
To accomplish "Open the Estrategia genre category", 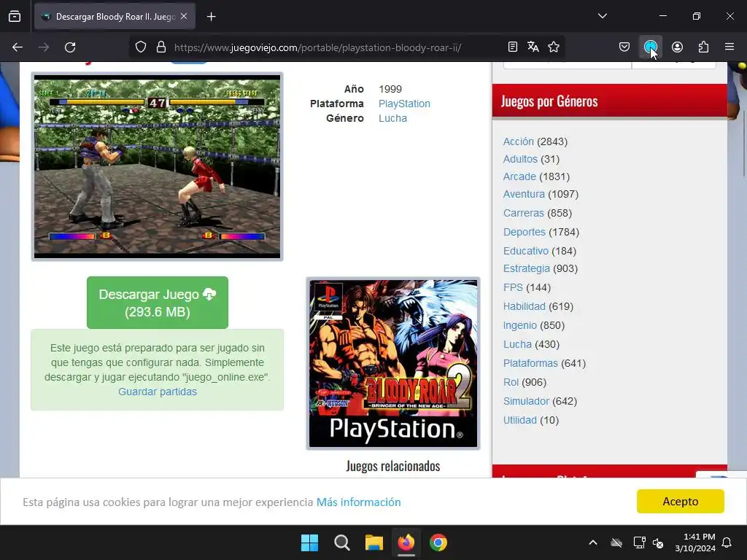I will [x=527, y=268].
